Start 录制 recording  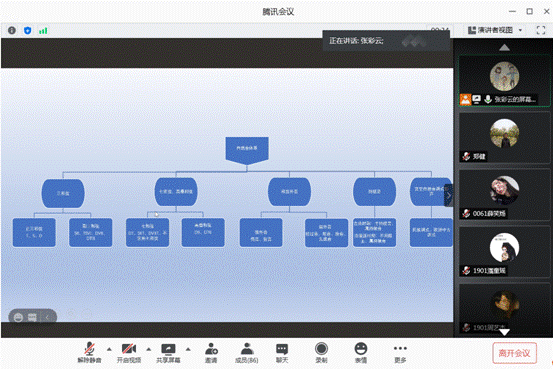click(x=321, y=353)
